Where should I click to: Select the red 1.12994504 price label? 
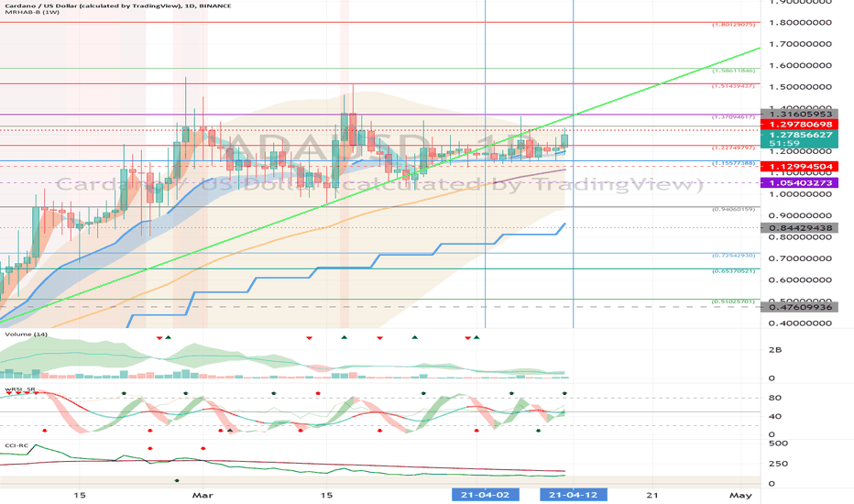tap(800, 167)
